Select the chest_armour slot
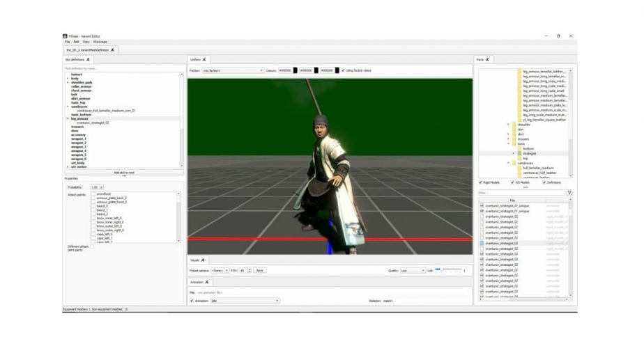The image size is (644, 362). 81,90
